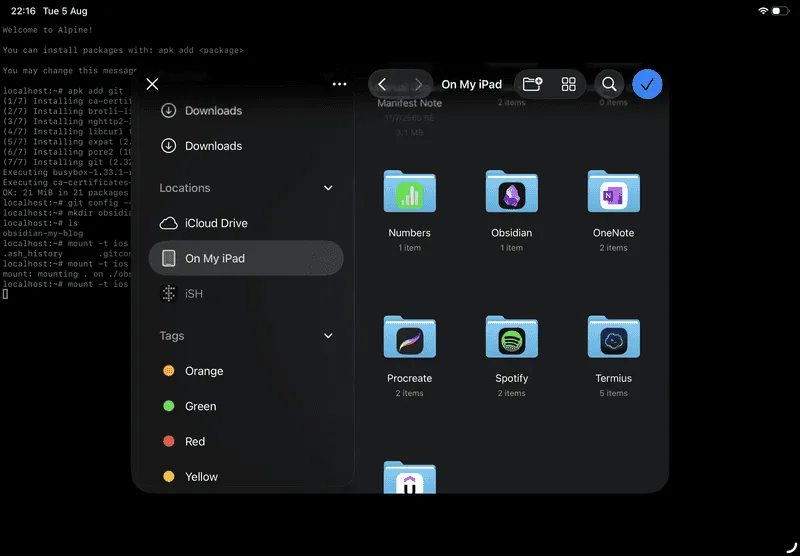Screen dimensions: 800x556
Task: Filter by the Orange tag
Action: [x=246, y=371]
